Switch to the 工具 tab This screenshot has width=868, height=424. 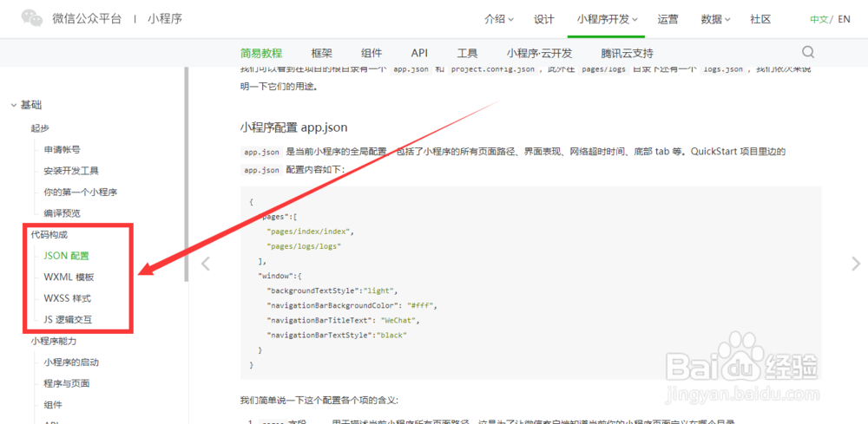click(x=467, y=53)
